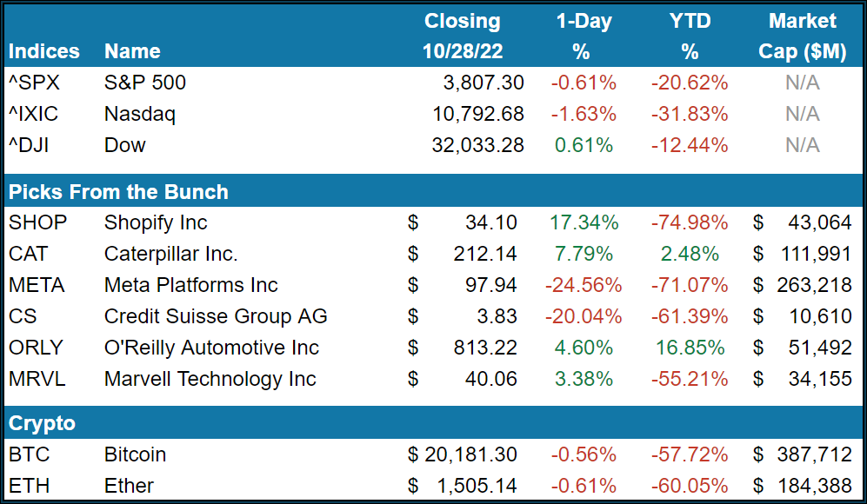Click the Picks From the Bunch header
Screen dimensions: 867x504
point(118,192)
